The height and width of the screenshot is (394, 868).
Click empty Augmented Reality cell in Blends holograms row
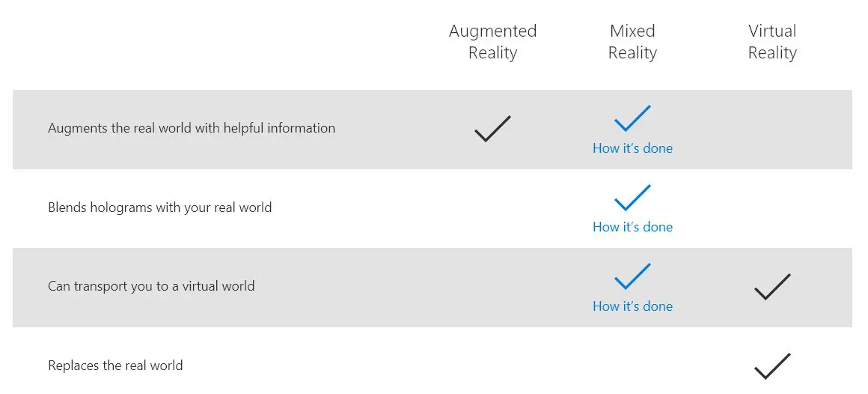coord(492,208)
